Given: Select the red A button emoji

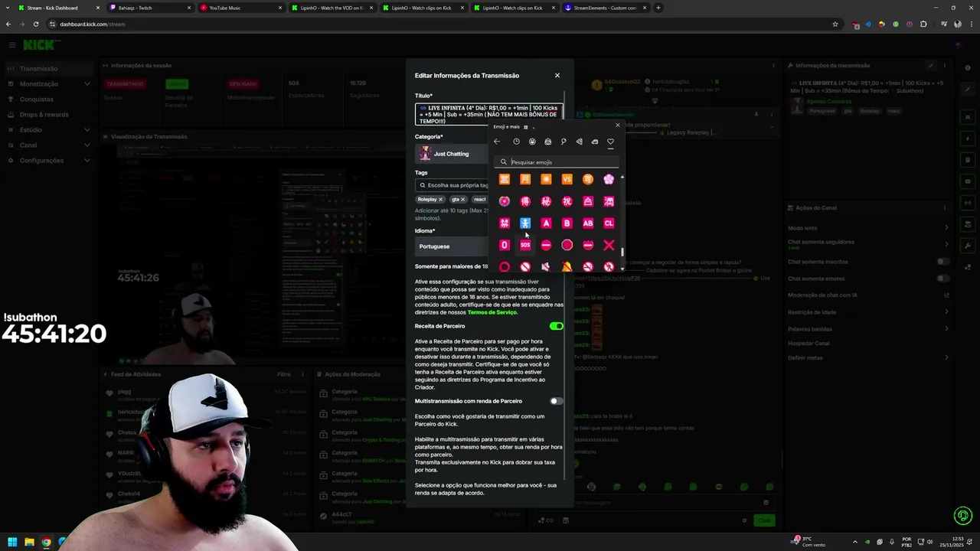Looking at the screenshot, I should [x=546, y=223].
